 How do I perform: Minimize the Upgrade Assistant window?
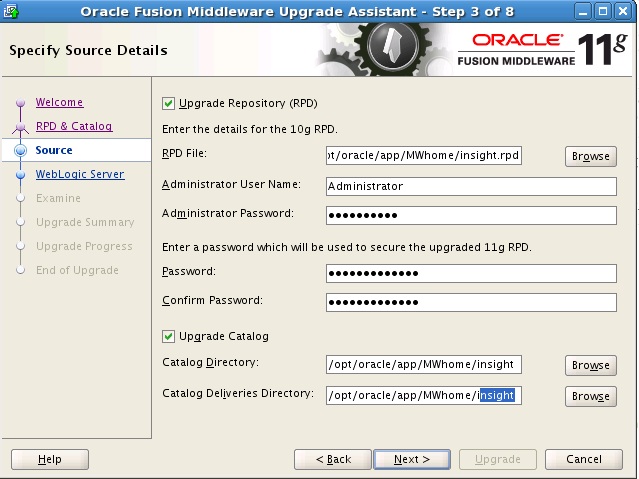(583, 11)
